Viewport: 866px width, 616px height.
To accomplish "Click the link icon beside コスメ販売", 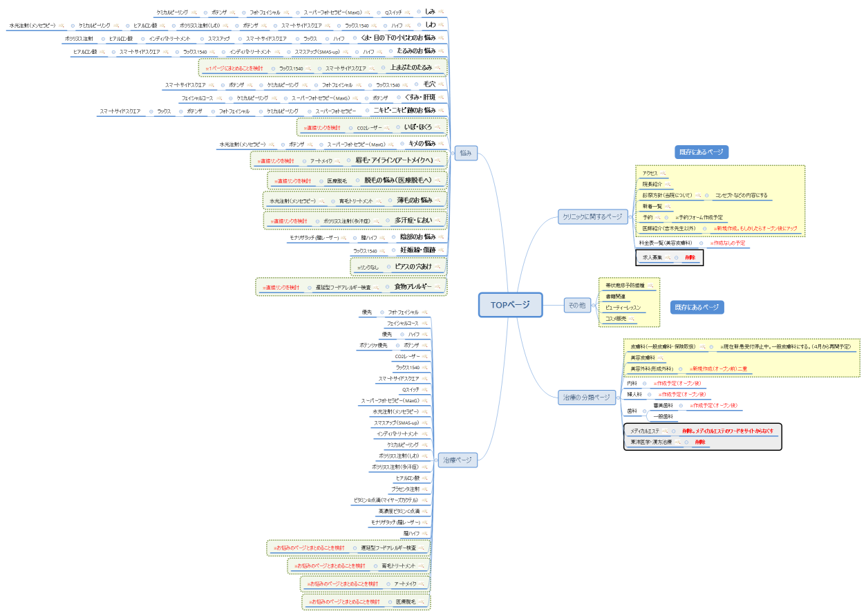I will 631,319.
